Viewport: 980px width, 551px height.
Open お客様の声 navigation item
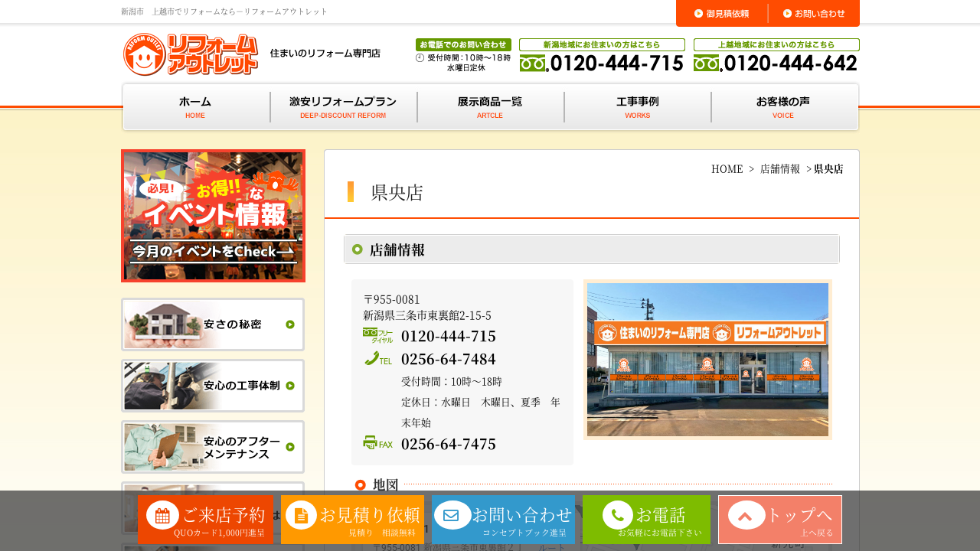tap(782, 107)
